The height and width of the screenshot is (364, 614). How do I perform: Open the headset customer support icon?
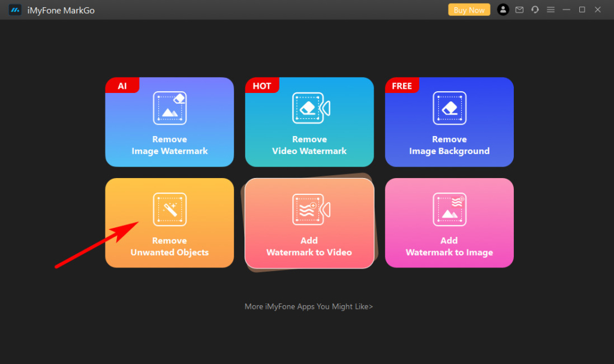(535, 10)
